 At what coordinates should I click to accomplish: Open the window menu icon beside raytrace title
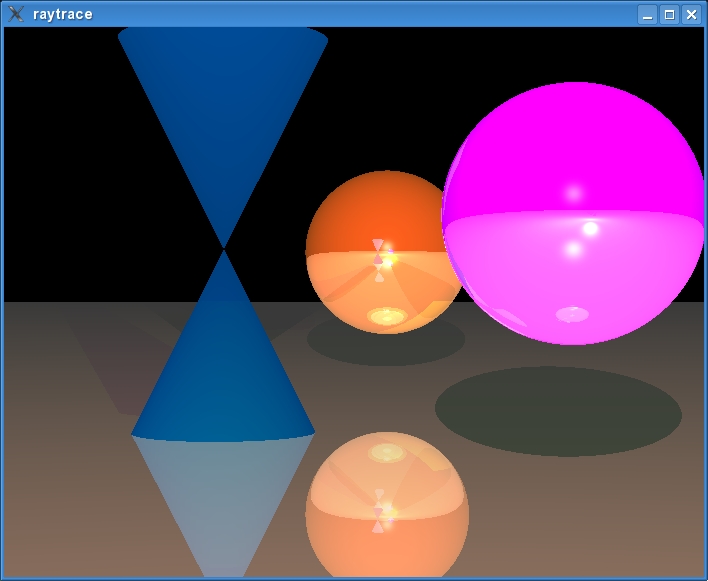[16, 14]
